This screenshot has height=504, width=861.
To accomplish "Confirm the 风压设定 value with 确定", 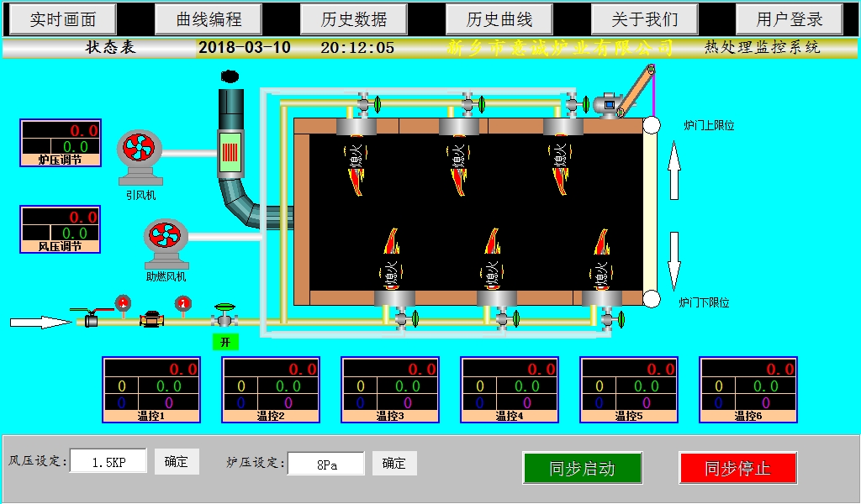I will click(x=177, y=462).
